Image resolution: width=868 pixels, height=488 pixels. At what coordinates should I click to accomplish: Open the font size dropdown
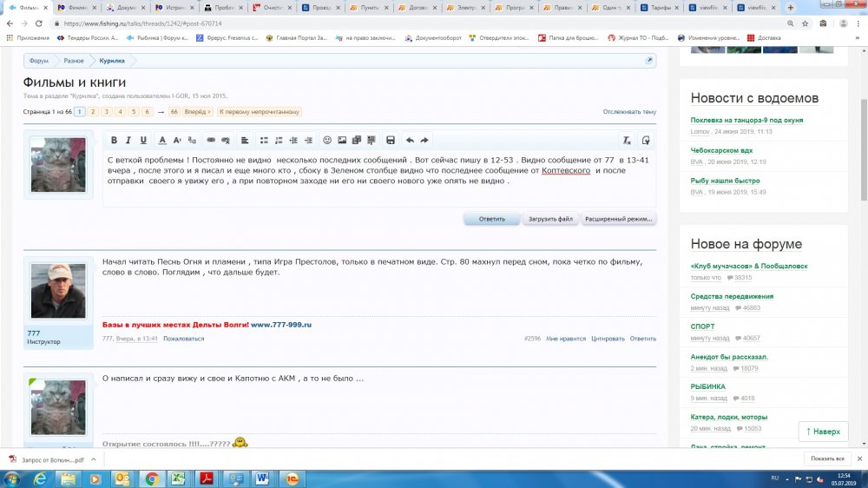(x=177, y=140)
